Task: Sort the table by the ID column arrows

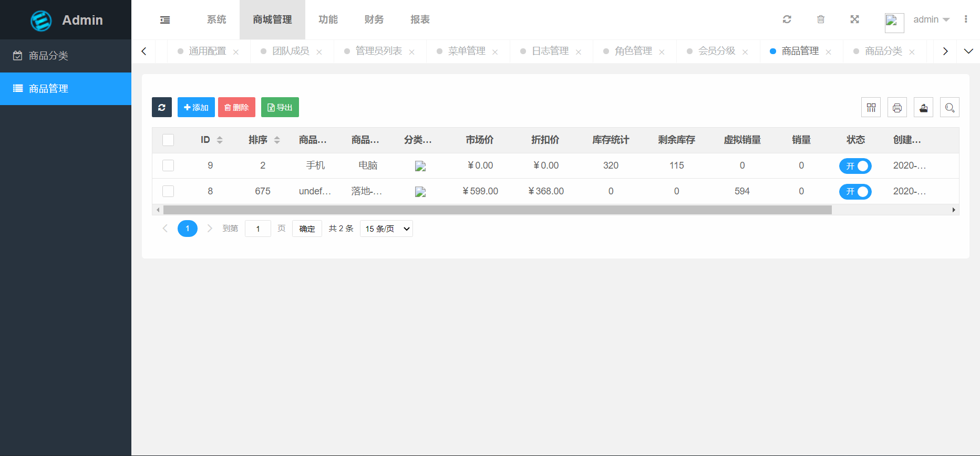Action: 220,140
